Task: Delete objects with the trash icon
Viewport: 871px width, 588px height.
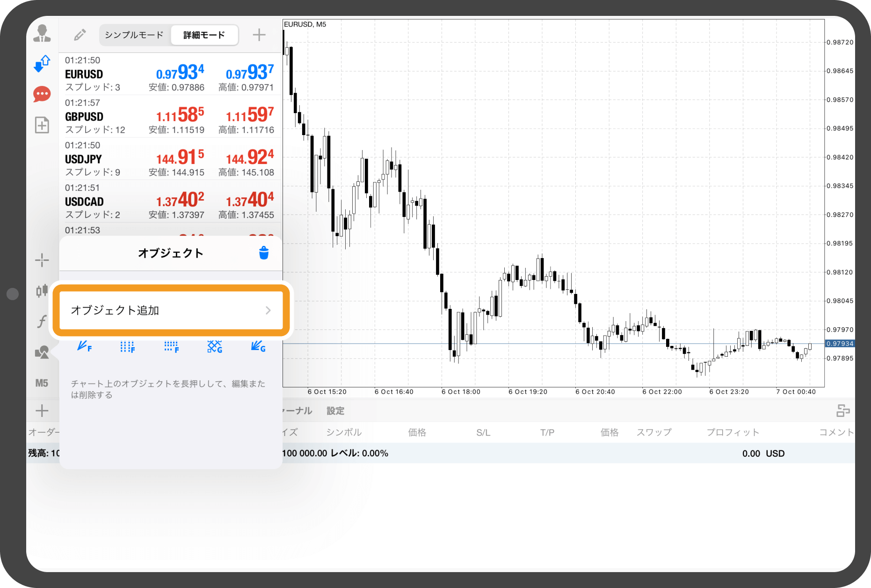Action: pyautogui.click(x=264, y=253)
